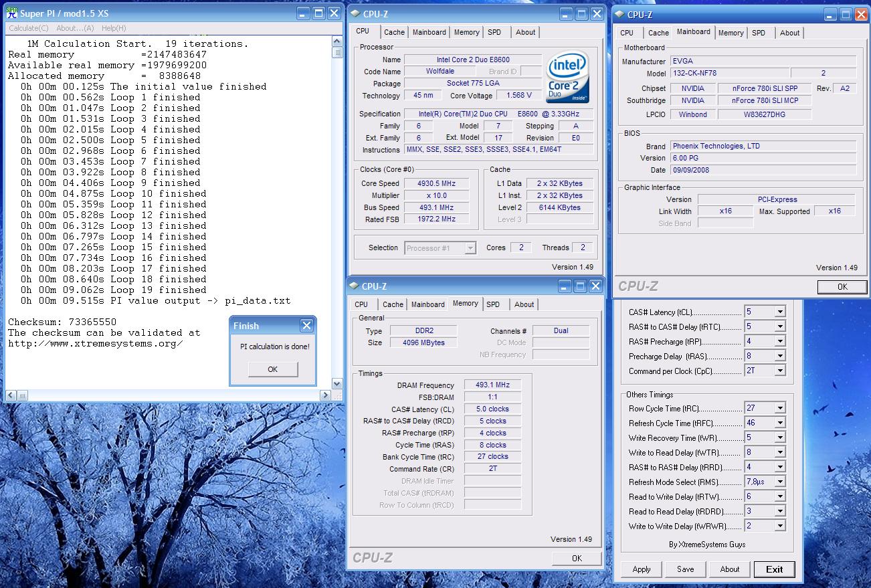The image size is (871, 588).
Task: Click the Phoenix Technologies, LTD BIOS brand
Action: [763, 146]
